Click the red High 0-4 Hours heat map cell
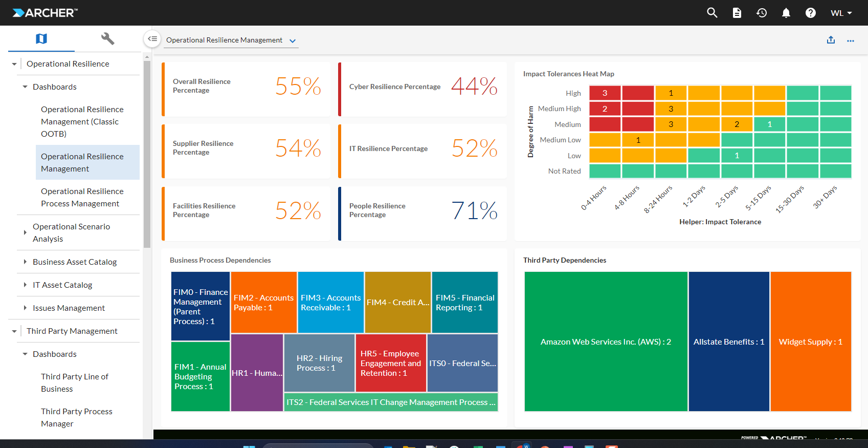The image size is (868, 448). (x=605, y=93)
